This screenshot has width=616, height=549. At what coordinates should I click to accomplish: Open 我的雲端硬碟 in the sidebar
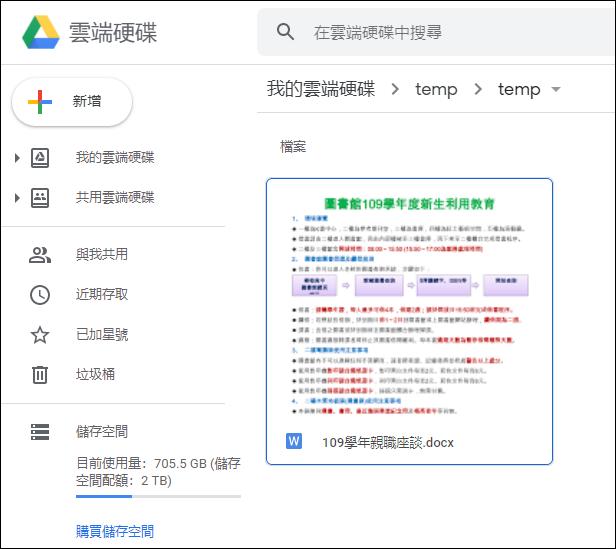114,158
